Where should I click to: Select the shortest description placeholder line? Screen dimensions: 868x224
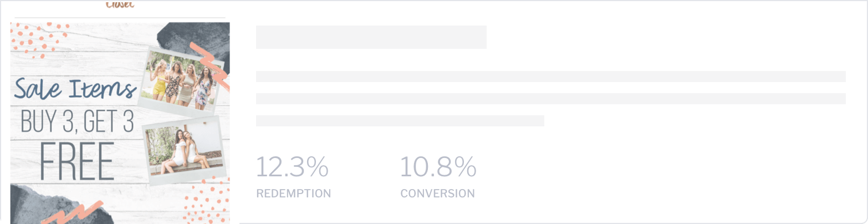[400, 121]
